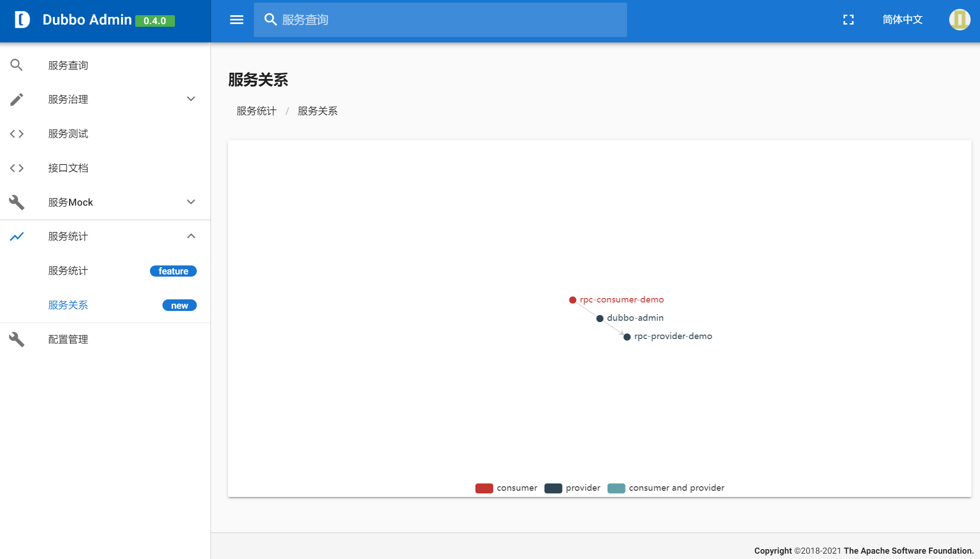This screenshot has height=559, width=980.
Task: Expand the 服务Mock menu section
Action: coord(191,202)
